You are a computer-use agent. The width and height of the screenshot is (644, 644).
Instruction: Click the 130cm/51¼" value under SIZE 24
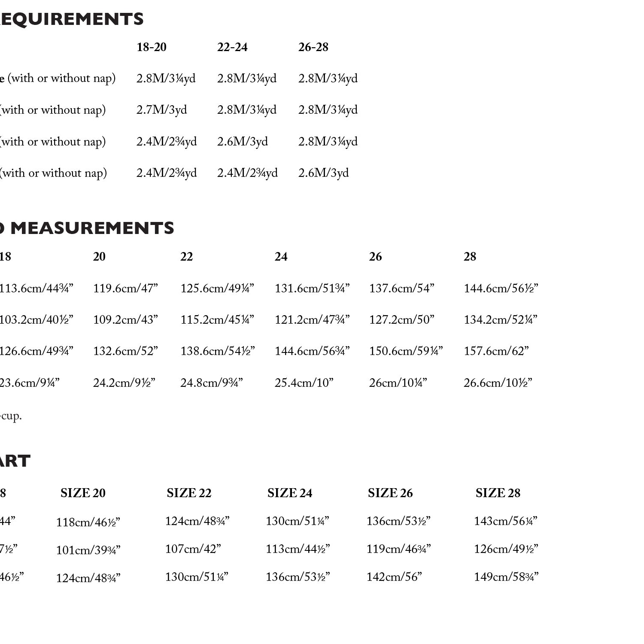point(298,521)
